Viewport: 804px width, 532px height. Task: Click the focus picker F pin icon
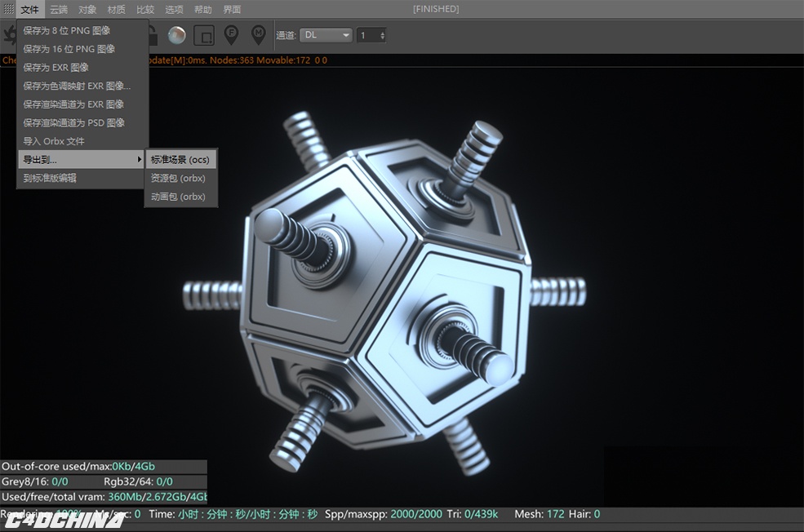pyautogui.click(x=231, y=35)
